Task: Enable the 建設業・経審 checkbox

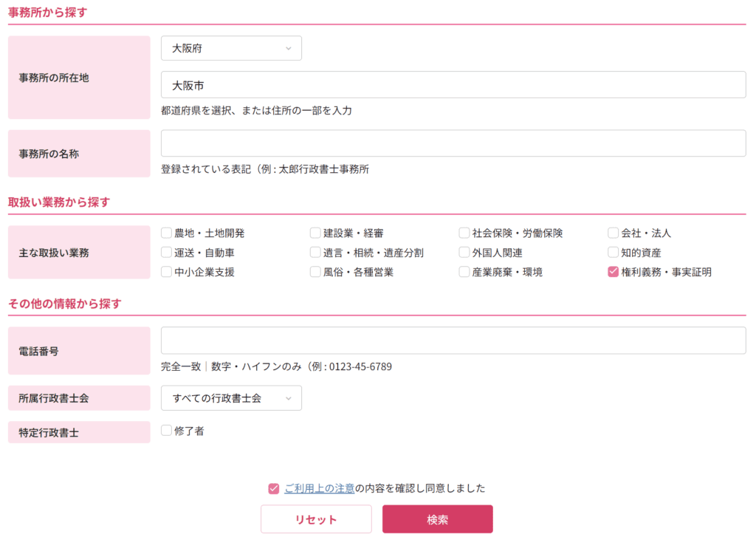Action: pos(315,233)
